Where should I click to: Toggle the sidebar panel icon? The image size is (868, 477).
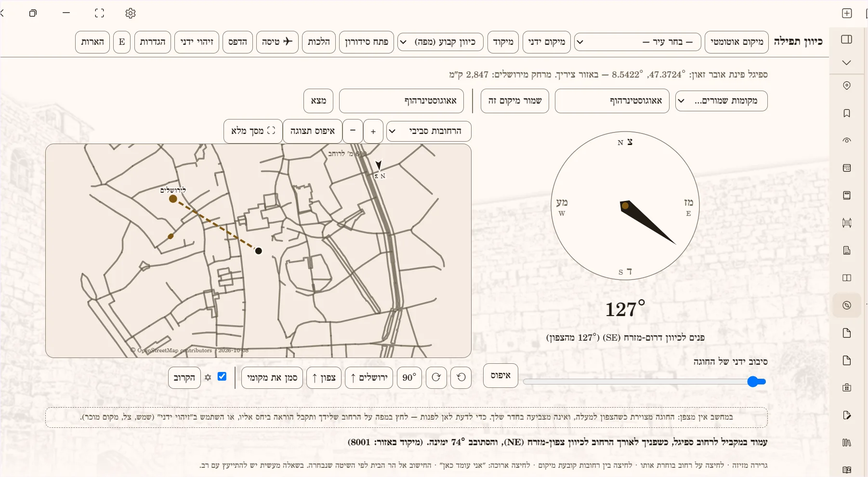(846, 40)
